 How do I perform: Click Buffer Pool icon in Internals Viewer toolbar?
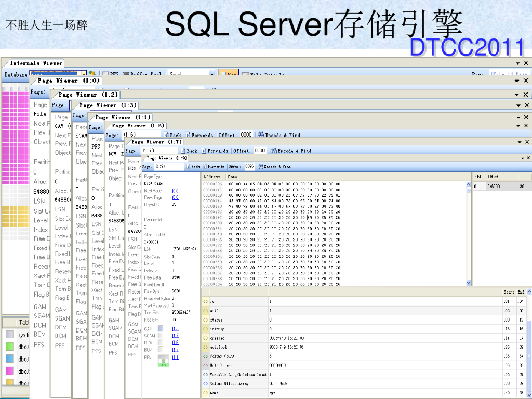point(126,74)
